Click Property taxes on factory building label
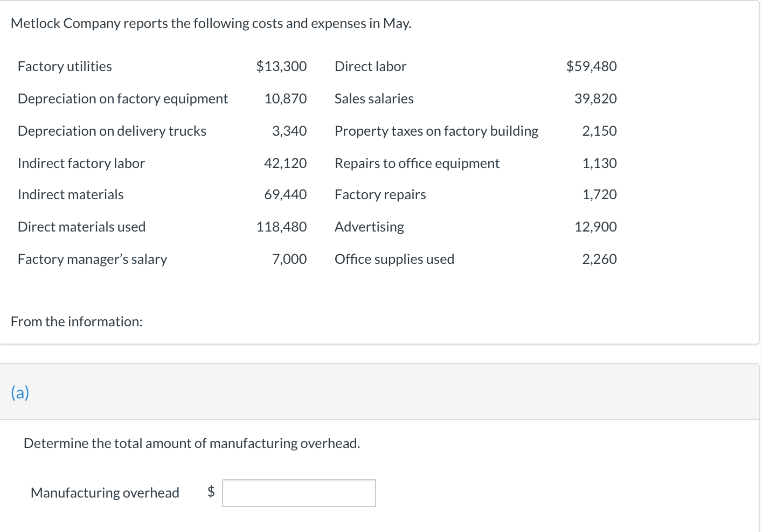 click(436, 131)
